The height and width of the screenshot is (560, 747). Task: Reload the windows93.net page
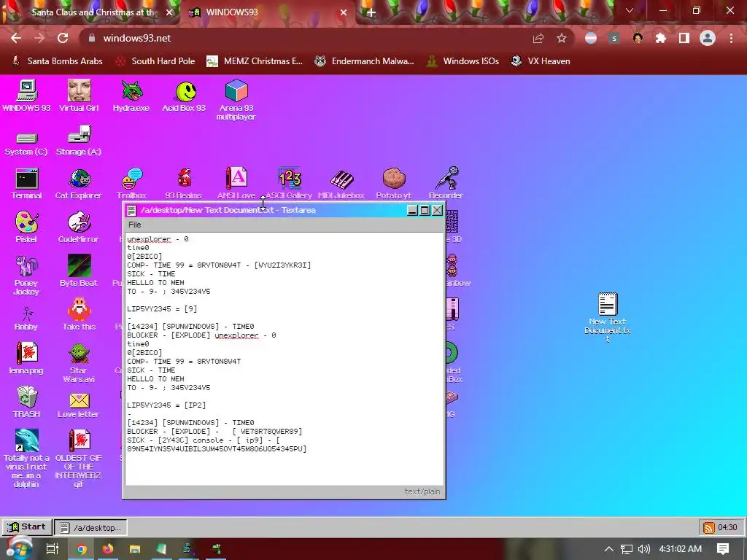pyautogui.click(x=63, y=38)
